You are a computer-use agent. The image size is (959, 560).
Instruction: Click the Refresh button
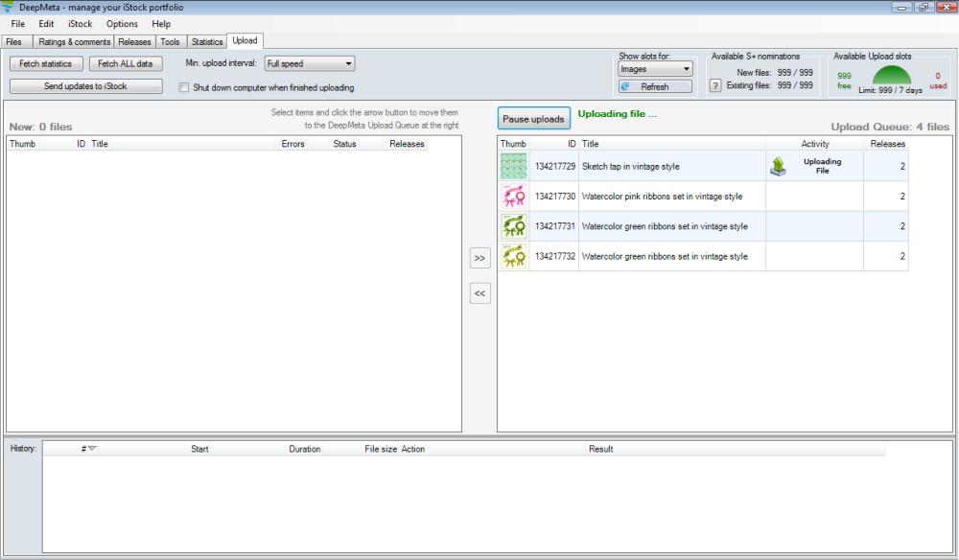point(655,87)
